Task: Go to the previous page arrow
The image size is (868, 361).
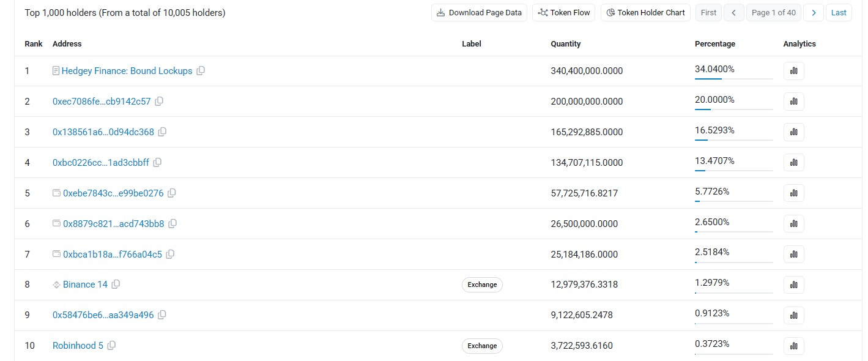Action: 733,12
